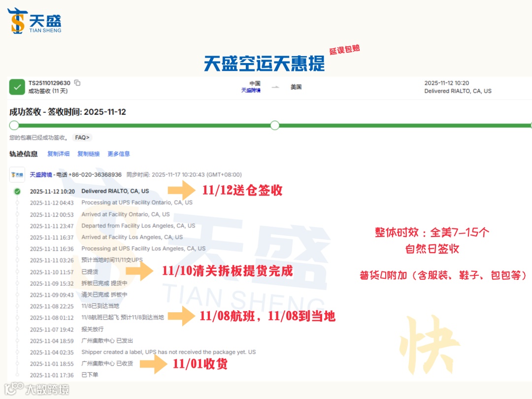Image resolution: width=532 pixels, height=399 pixels.
Task: Click 复制详细 link
Action: coord(58,154)
